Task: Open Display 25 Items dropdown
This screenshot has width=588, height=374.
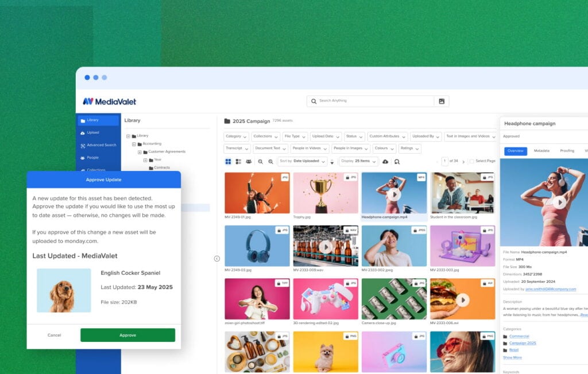Action: [358, 162]
